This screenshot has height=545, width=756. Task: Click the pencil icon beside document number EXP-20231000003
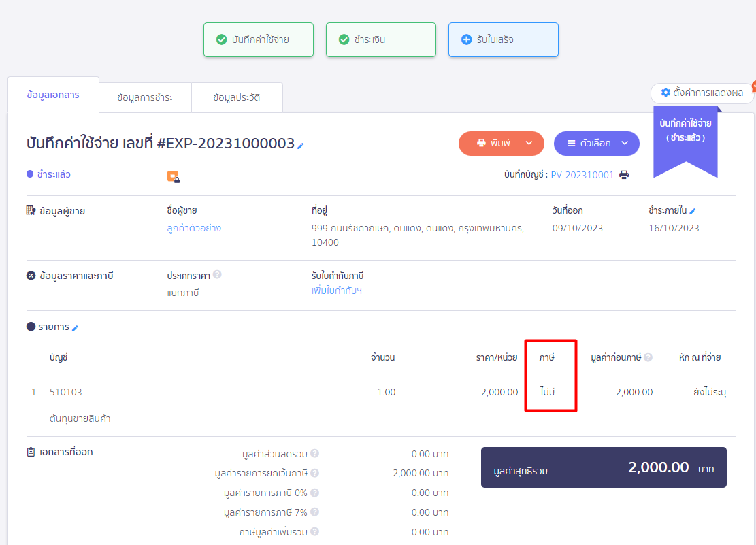(x=301, y=145)
